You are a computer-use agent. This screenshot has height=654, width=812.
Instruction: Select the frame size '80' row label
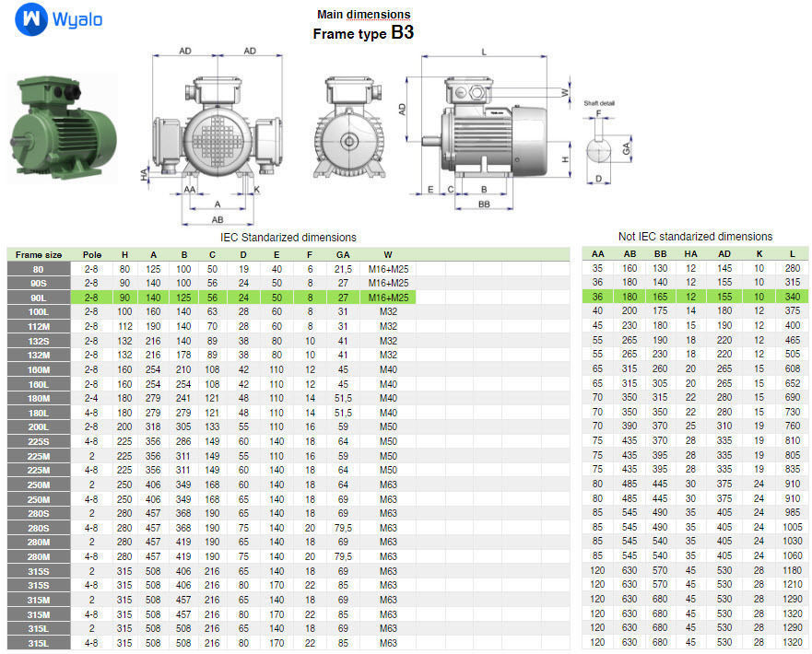[x=39, y=269]
